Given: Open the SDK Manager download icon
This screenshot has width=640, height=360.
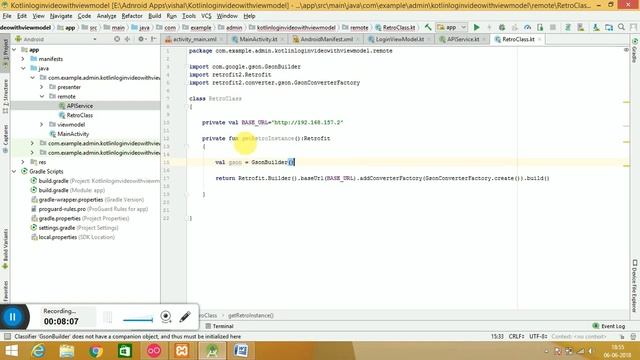Looking at the screenshot, I should 596,27.
